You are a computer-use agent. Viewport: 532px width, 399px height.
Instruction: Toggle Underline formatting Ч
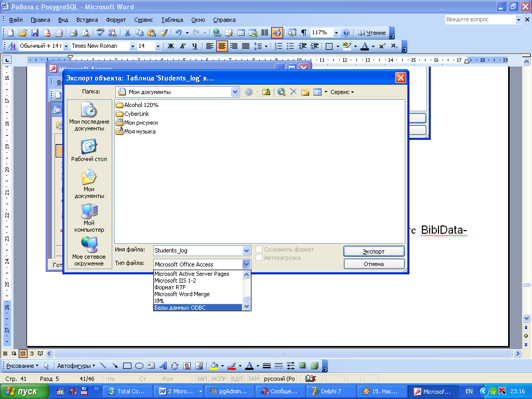[194, 46]
